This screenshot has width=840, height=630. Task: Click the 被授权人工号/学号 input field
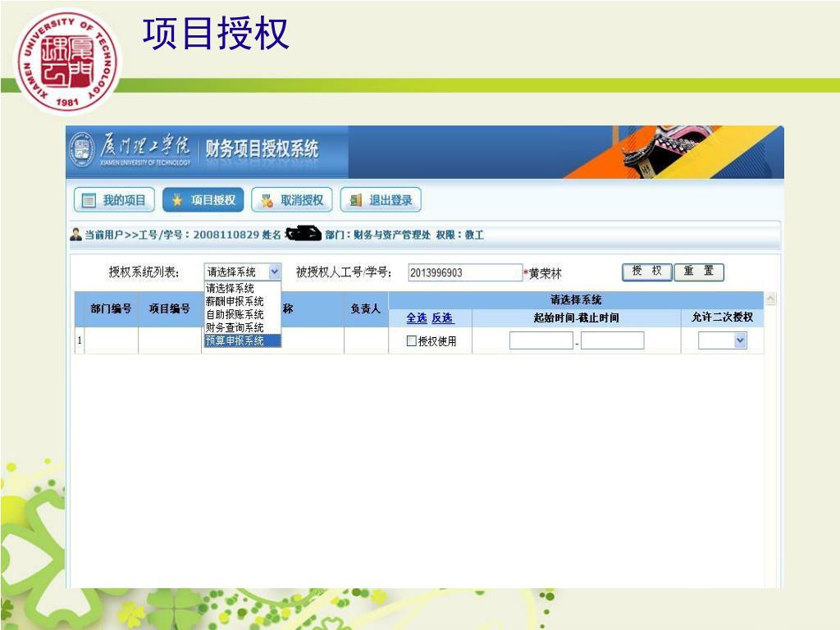(x=465, y=272)
